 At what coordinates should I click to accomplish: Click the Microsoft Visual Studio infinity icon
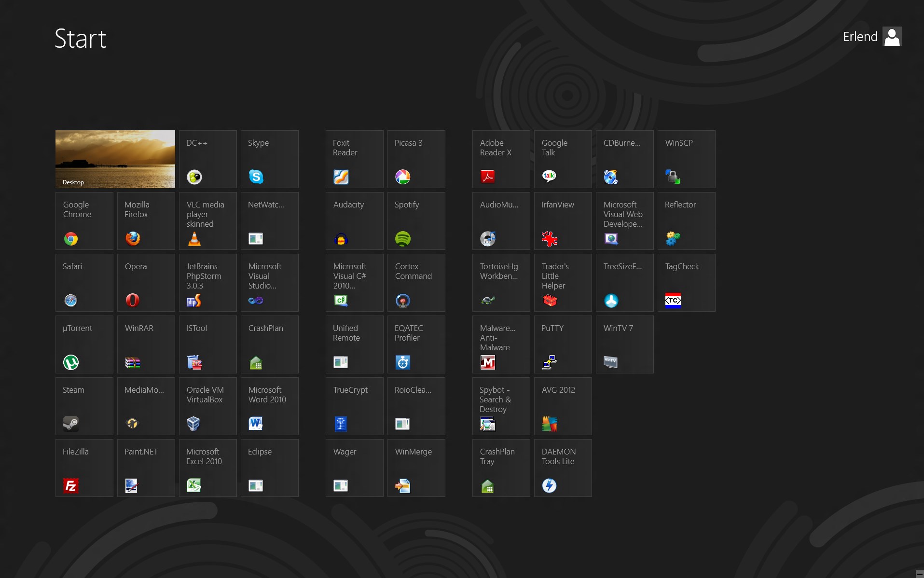256,301
